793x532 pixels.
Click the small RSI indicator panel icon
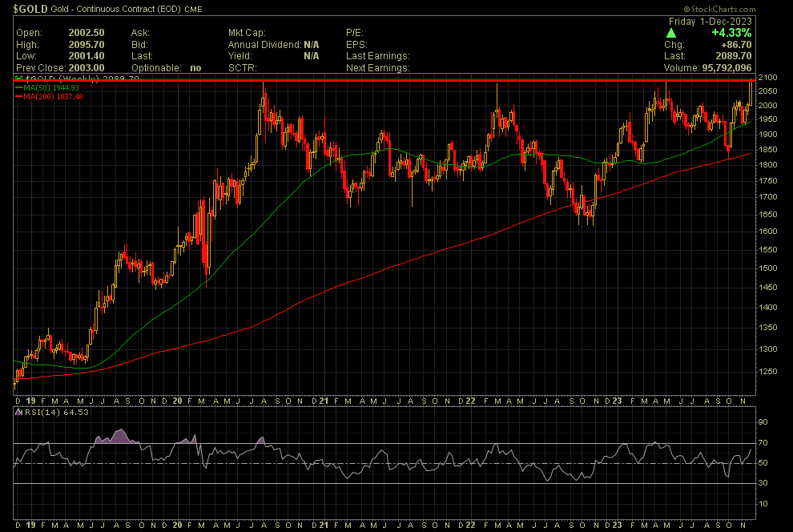[x=18, y=412]
